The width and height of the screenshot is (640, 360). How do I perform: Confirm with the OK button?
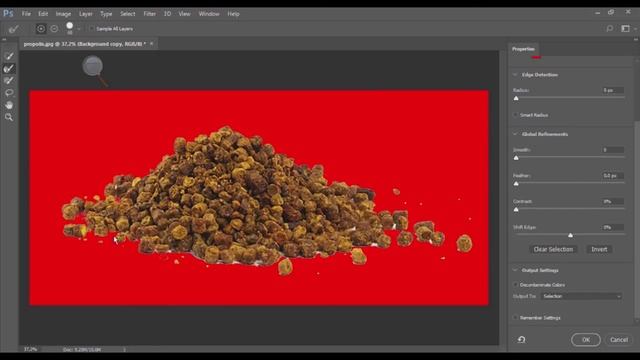pyautogui.click(x=586, y=340)
